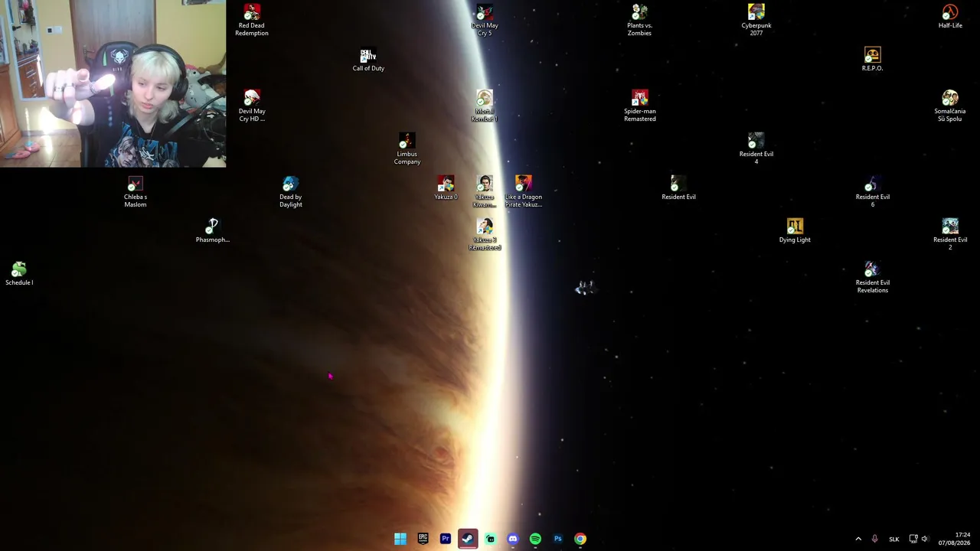
Task: Select the Spider-man Remastered shortcut
Action: tap(640, 106)
